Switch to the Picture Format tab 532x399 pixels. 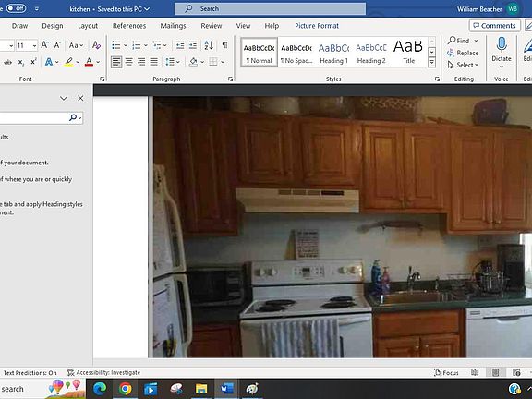(x=317, y=26)
